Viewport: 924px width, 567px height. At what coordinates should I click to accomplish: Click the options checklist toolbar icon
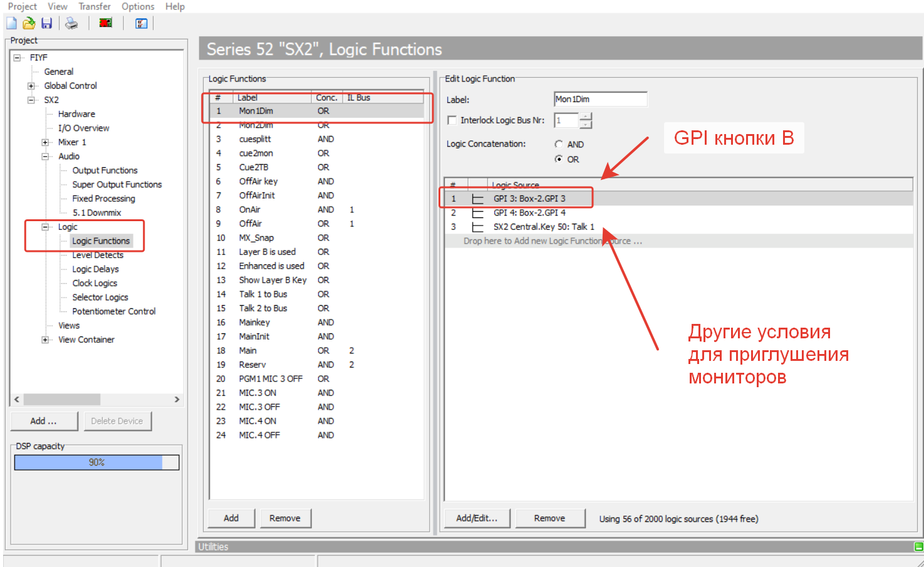(142, 23)
